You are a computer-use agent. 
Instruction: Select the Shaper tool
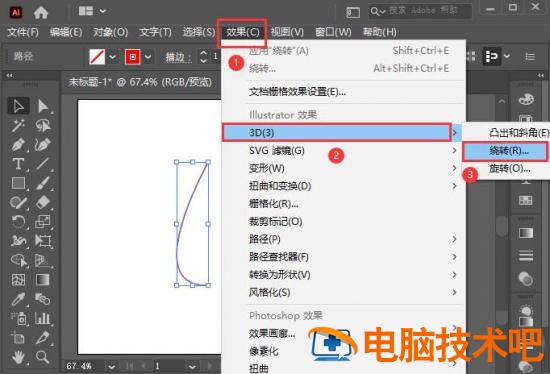(x=18, y=202)
